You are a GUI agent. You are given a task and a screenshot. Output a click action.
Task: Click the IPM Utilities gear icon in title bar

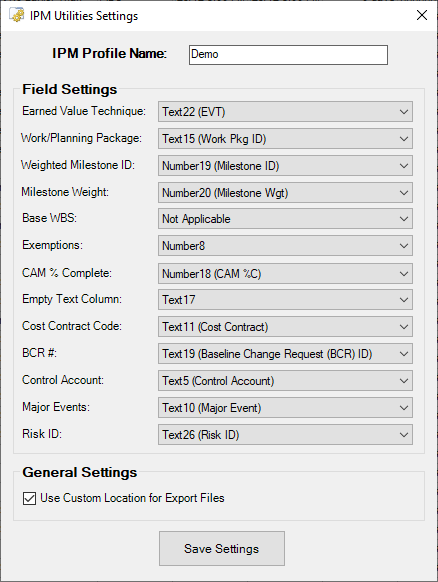(17, 15)
